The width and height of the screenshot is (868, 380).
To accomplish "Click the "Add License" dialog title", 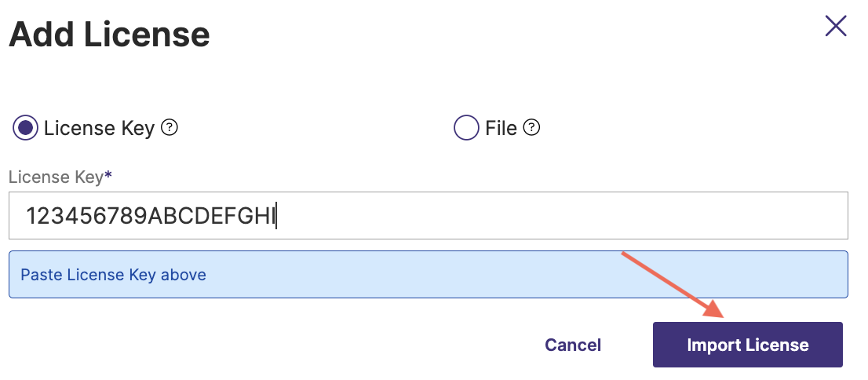I will [x=109, y=34].
